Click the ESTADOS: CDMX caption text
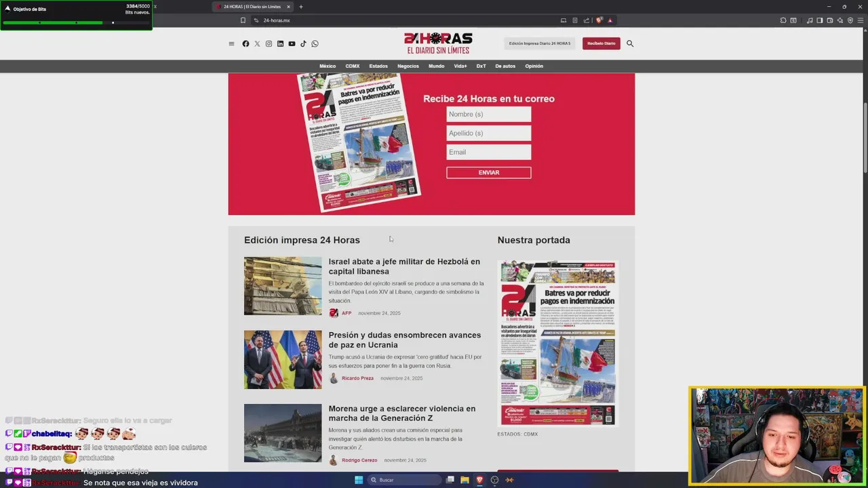 click(517, 434)
